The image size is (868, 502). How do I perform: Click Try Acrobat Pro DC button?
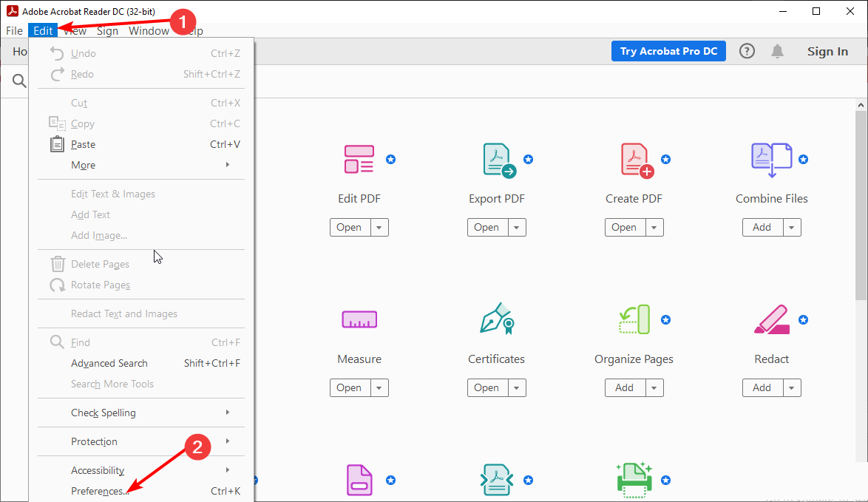tap(668, 52)
